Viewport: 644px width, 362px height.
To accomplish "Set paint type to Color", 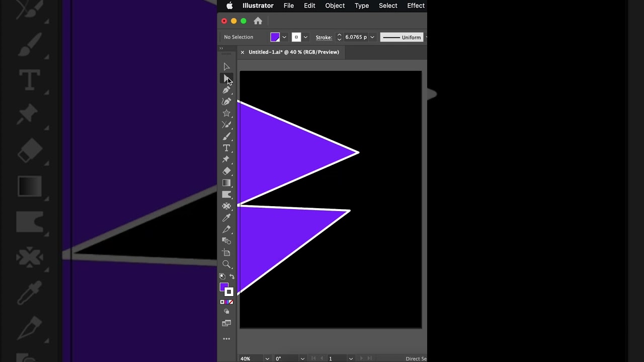I will (x=222, y=302).
